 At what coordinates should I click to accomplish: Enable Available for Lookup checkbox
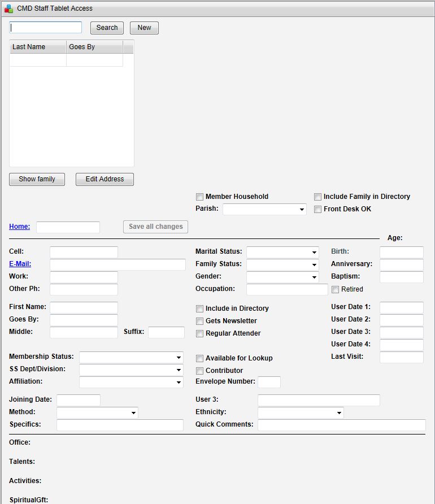pos(199,358)
